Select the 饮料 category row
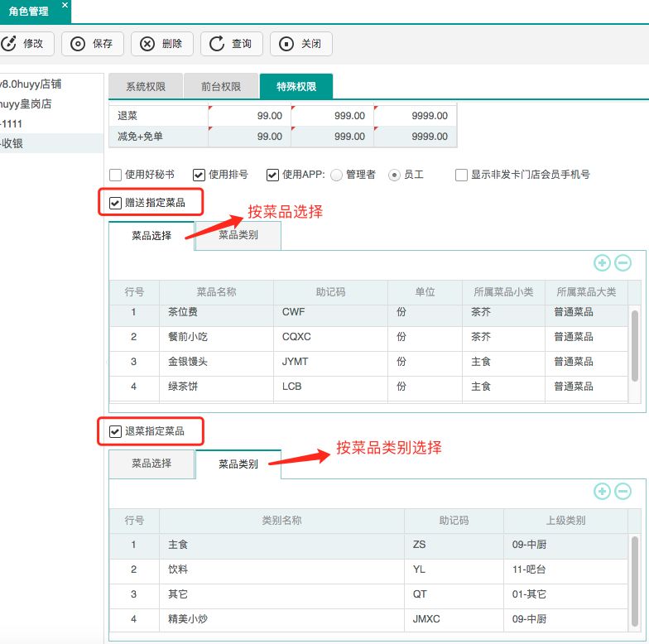 [x=369, y=571]
